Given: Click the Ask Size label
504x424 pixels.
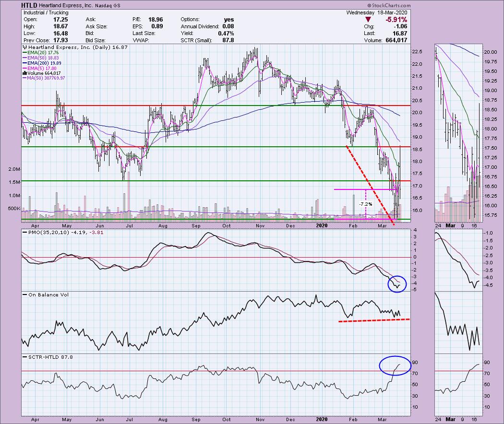Looking at the screenshot, I should (96, 27).
